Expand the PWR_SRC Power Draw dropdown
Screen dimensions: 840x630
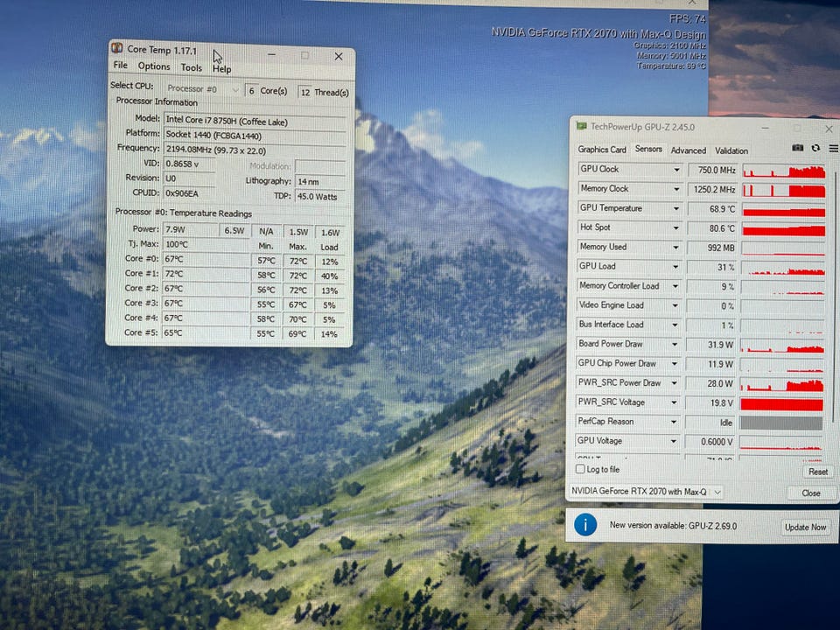pyautogui.click(x=674, y=383)
